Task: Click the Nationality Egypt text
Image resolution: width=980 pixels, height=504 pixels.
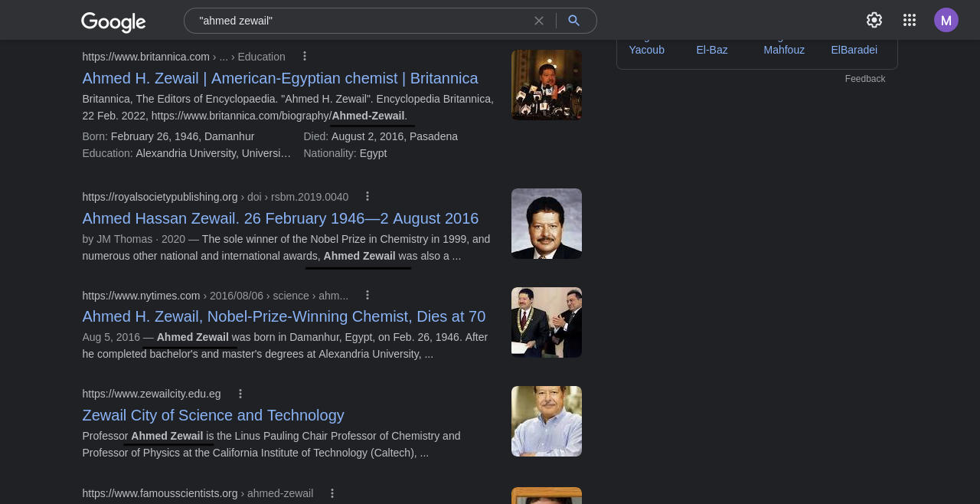Action: (345, 153)
